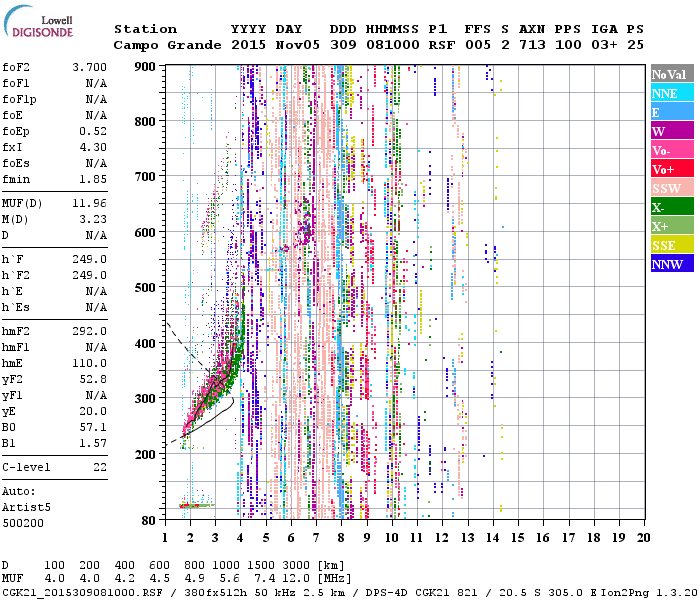Image resolution: width=700 pixels, height=600 pixels.
Task: Select the blue NNW legend swatch
Action: (x=672, y=264)
